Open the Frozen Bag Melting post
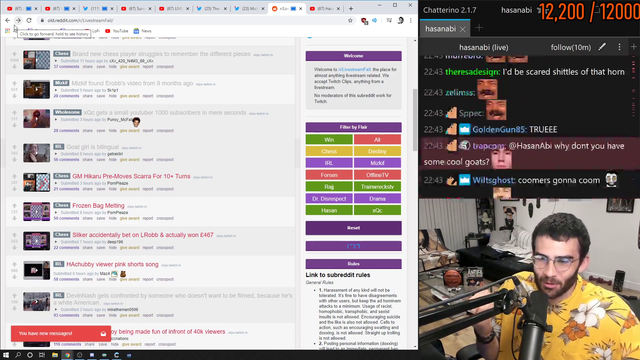Viewport: 640px width, 360px height. point(98,206)
